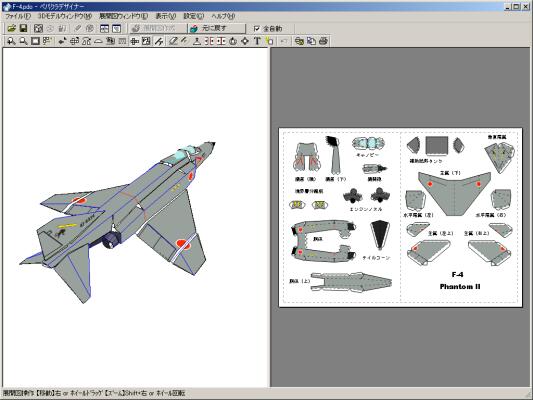
Task: Click the yellow-highlighted icon after the text tool
Action: [269, 41]
